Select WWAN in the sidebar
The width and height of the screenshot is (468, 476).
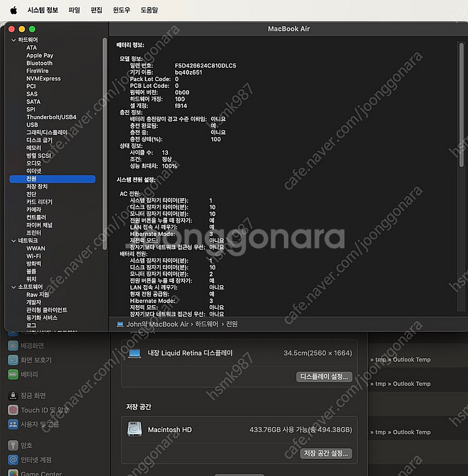(36, 248)
